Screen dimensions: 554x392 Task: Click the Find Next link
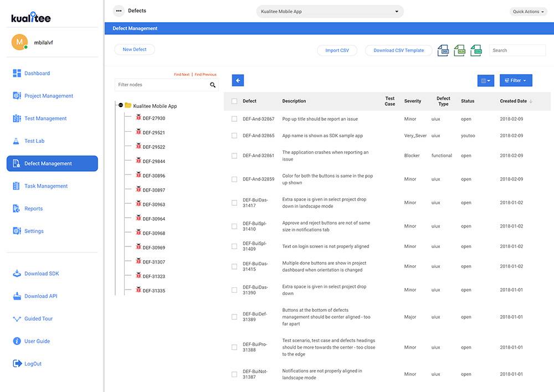click(x=181, y=74)
